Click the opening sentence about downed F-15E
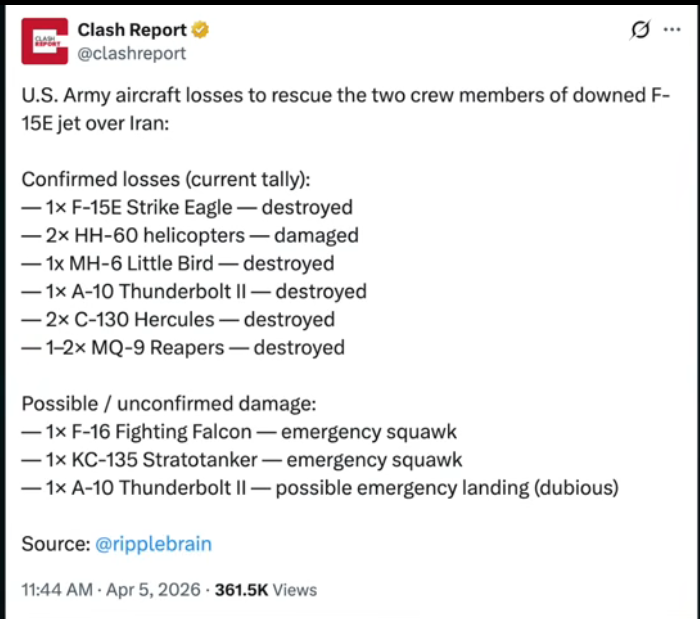This screenshot has height=619, width=700. point(346,109)
